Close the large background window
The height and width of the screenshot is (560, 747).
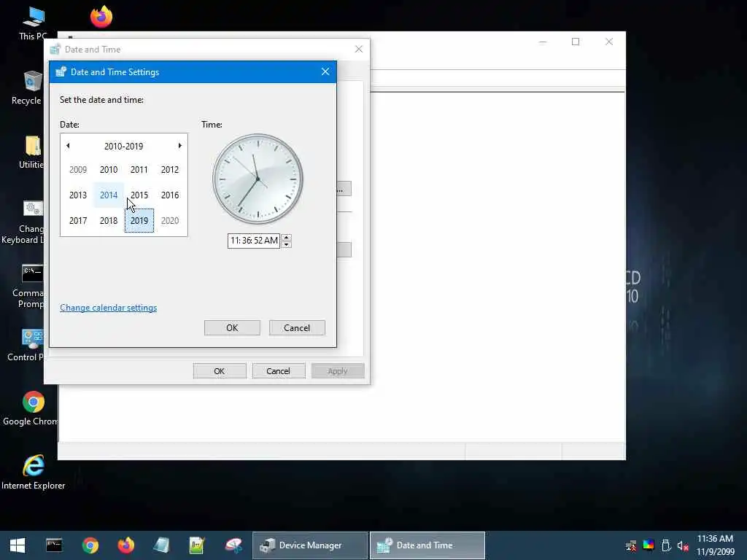[609, 42]
